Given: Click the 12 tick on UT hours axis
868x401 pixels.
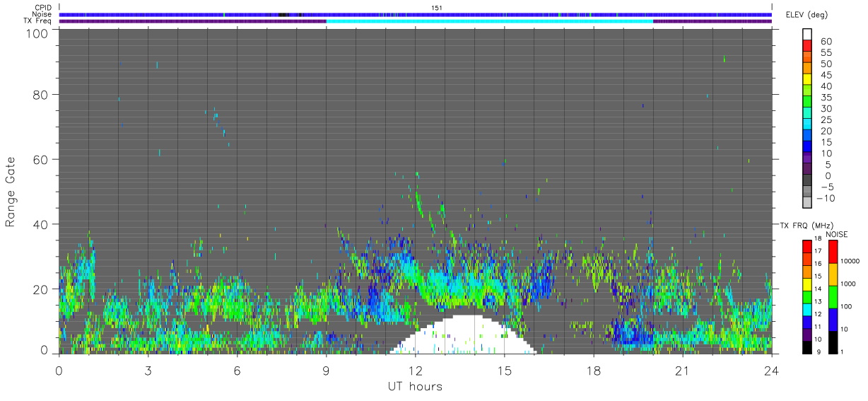Looking at the screenshot, I should pos(416,370).
